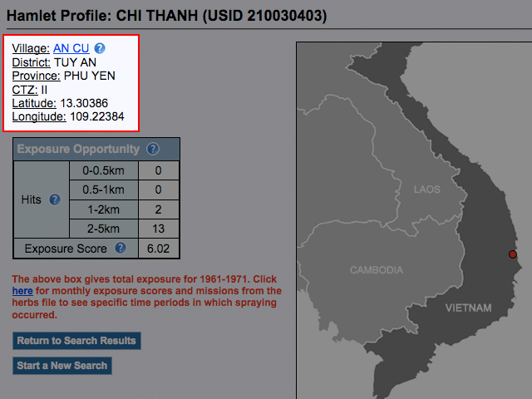Click the 0.5-1km range cell

pos(103,190)
